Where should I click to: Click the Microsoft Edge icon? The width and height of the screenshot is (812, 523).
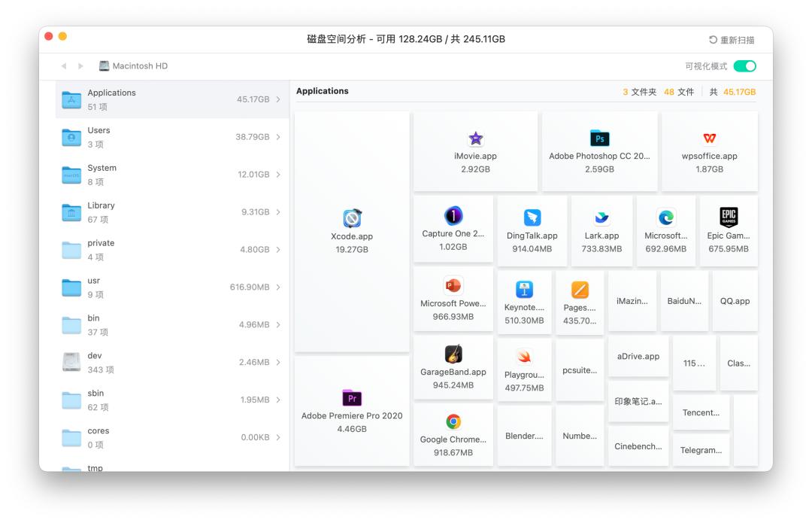point(666,217)
